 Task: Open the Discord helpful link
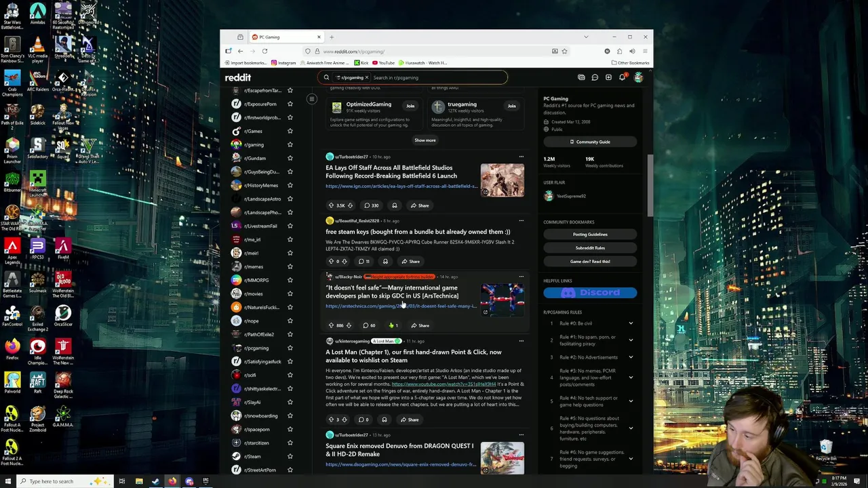coord(590,293)
